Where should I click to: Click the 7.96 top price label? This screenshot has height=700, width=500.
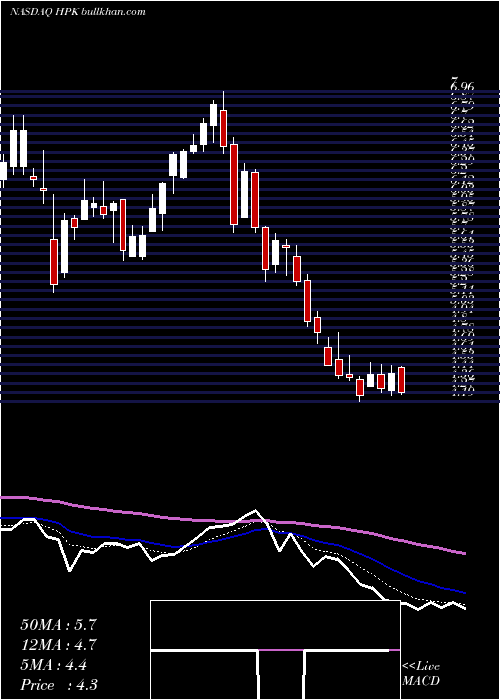462,84
